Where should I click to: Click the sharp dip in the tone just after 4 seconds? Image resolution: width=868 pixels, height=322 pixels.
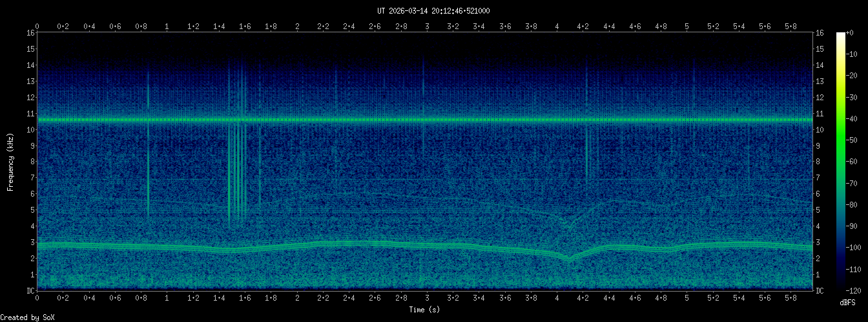pos(570,257)
